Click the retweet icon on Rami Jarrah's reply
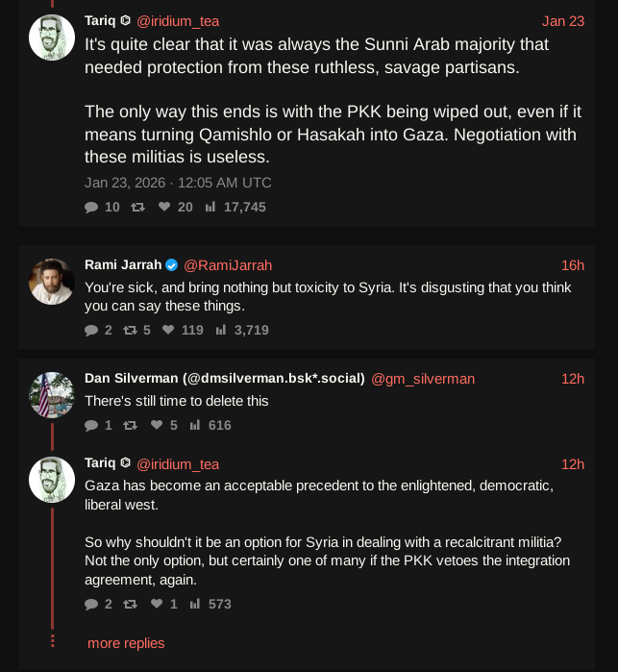Image resolution: width=618 pixels, height=672 pixels. tap(130, 330)
